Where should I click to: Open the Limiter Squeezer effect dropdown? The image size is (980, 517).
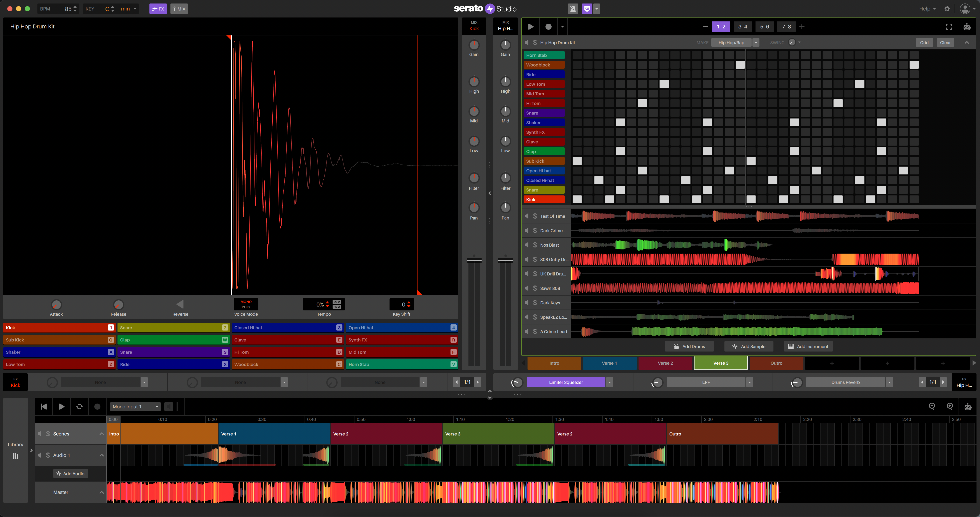[x=609, y=382]
